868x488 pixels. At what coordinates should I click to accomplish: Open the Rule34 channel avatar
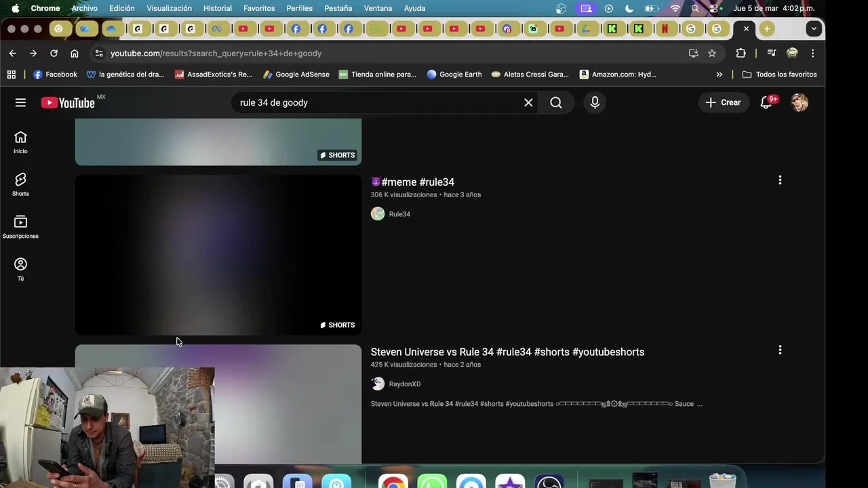378,214
